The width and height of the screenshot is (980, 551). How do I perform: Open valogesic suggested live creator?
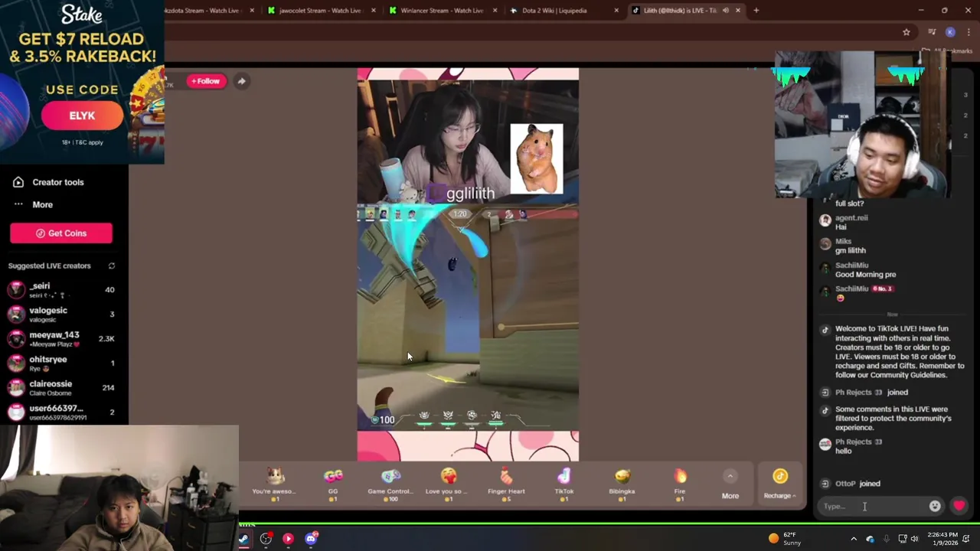point(61,315)
